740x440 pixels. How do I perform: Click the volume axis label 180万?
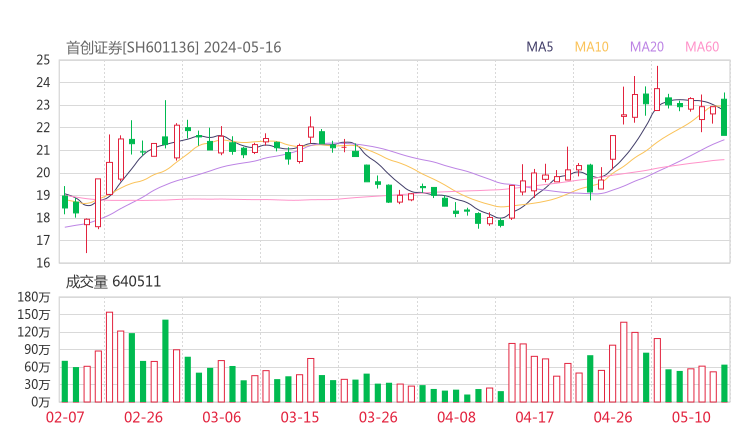coord(34,297)
